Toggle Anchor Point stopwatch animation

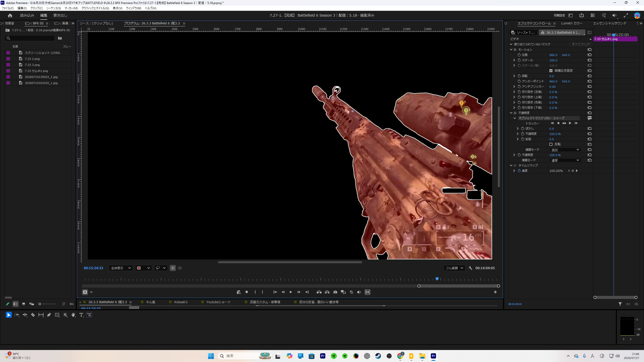click(x=519, y=81)
